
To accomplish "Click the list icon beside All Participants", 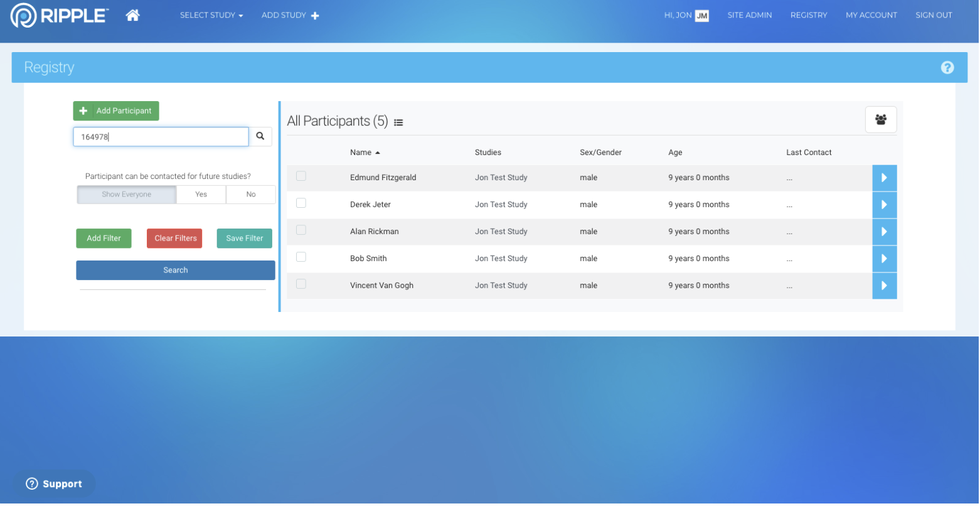I will click(x=398, y=122).
